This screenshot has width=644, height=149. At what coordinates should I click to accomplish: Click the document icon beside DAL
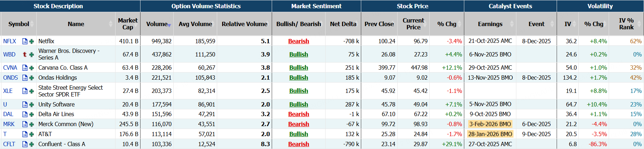pyautogui.click(x=25, y=114)
